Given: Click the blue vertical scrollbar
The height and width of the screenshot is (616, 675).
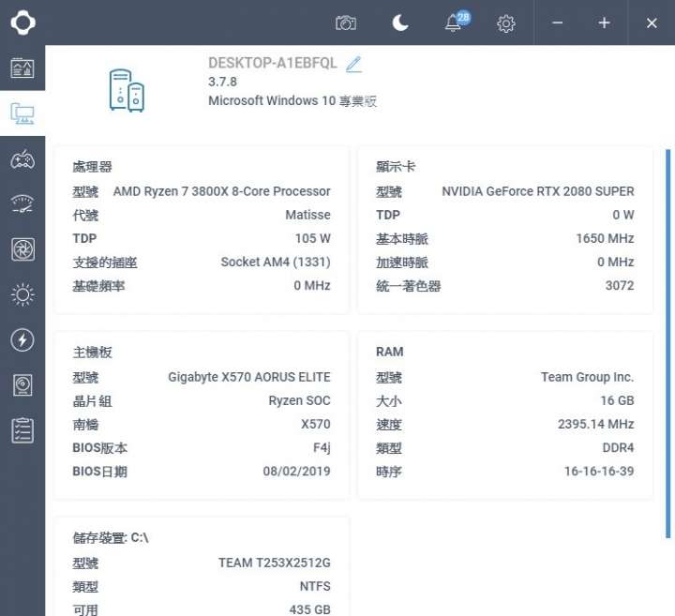Looking at the screenshot, I should click(x=667, y=343).
